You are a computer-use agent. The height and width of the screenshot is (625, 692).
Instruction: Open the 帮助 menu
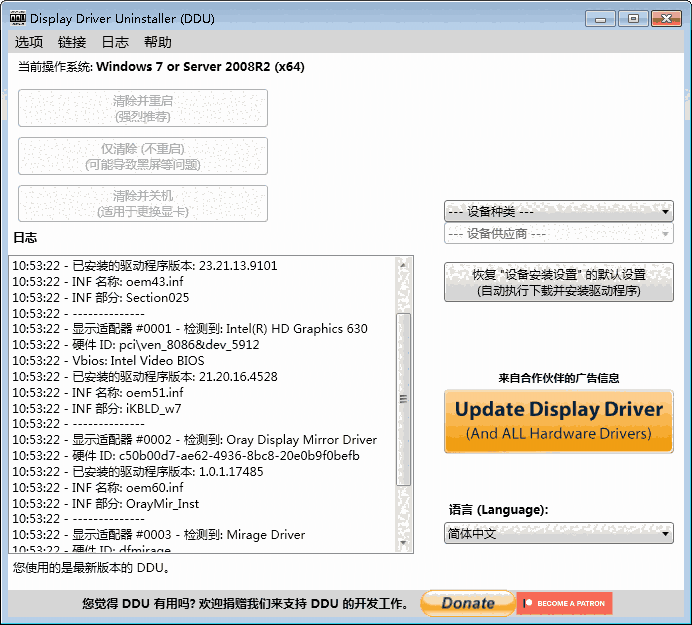pos(158,42)
